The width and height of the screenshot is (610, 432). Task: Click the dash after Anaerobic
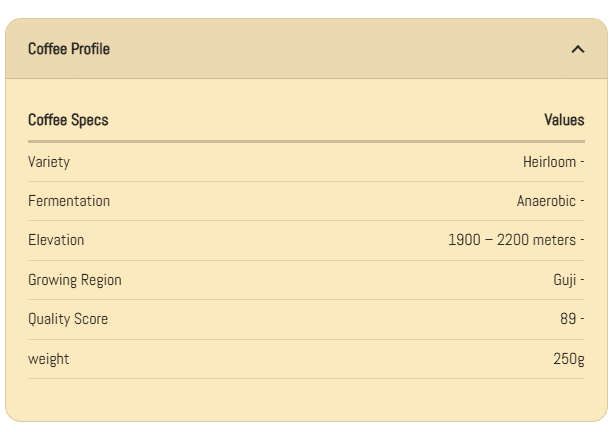582,201
